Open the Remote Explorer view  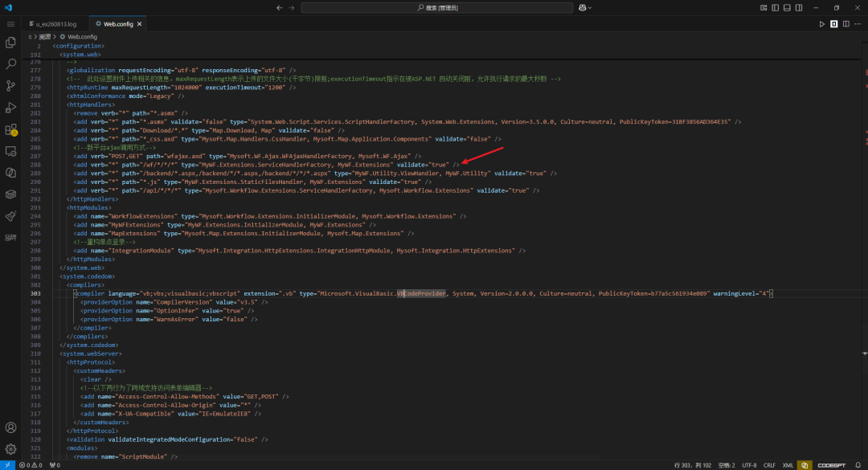tap(10, 151)
